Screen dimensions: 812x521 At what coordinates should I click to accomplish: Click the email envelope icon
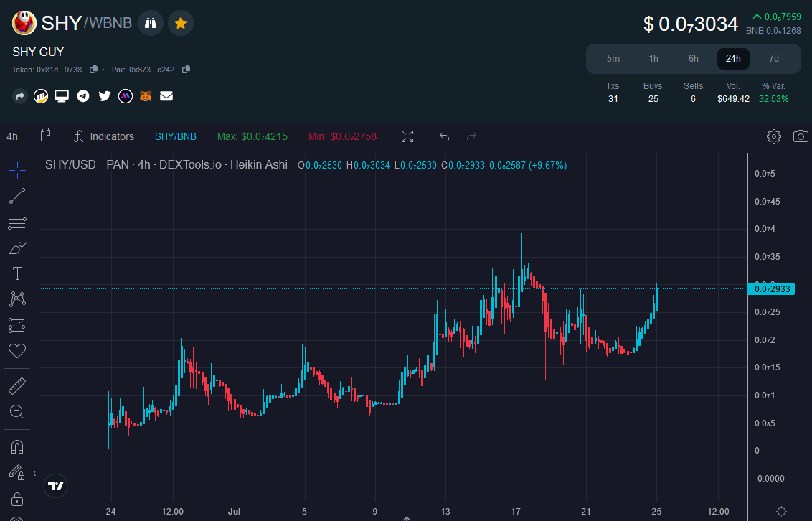pyautogui.click(x=166, y=96)
